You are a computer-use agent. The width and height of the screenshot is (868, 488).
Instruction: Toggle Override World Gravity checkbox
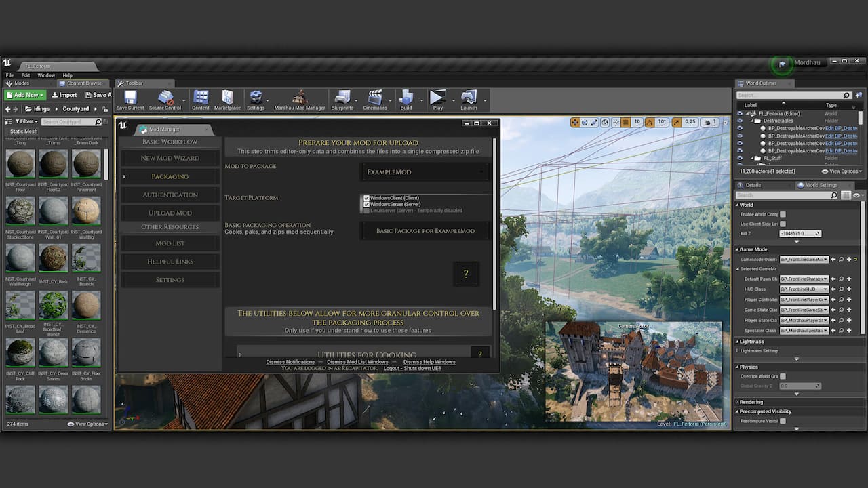[x=783, y=376]
